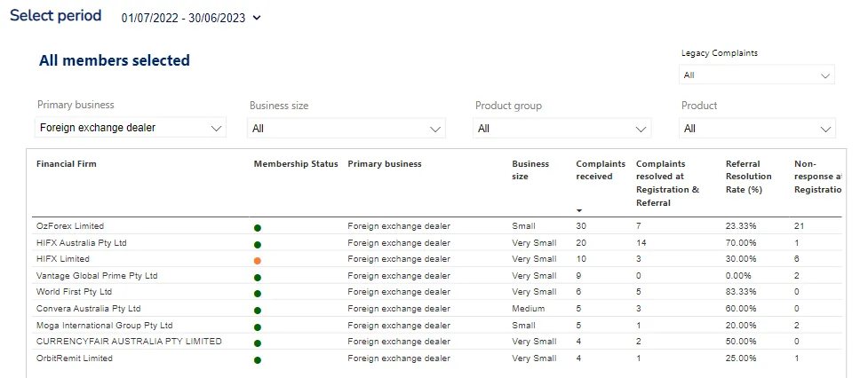
Task: Click the status dot for Moga International Group
Action: (x=258, y=327)
